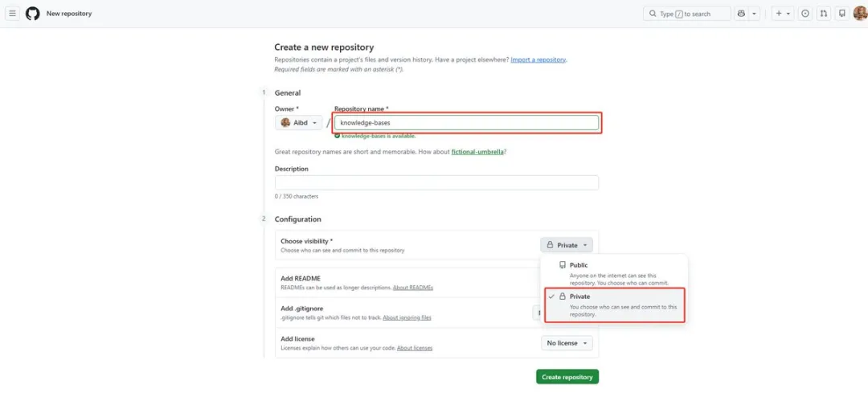868x401 pixels.
Task: Open the hamburger navigation menu
Action: pos(12,14)
